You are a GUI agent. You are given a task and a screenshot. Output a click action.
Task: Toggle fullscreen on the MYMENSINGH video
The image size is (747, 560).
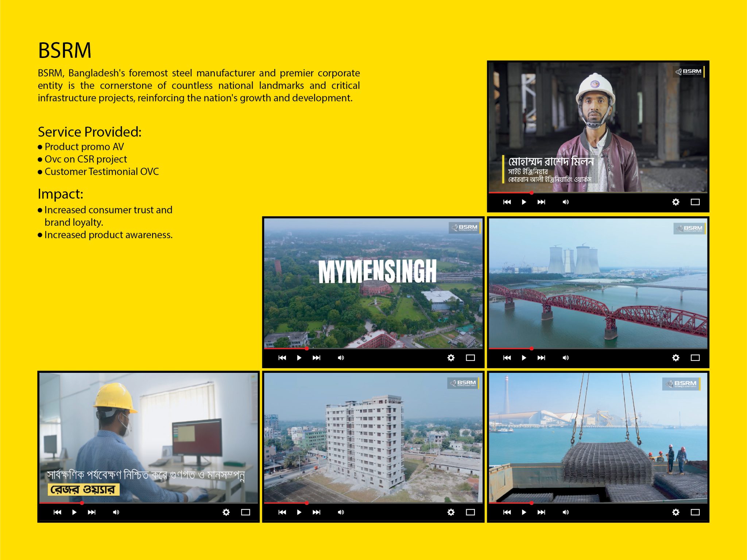coord(471,358)
